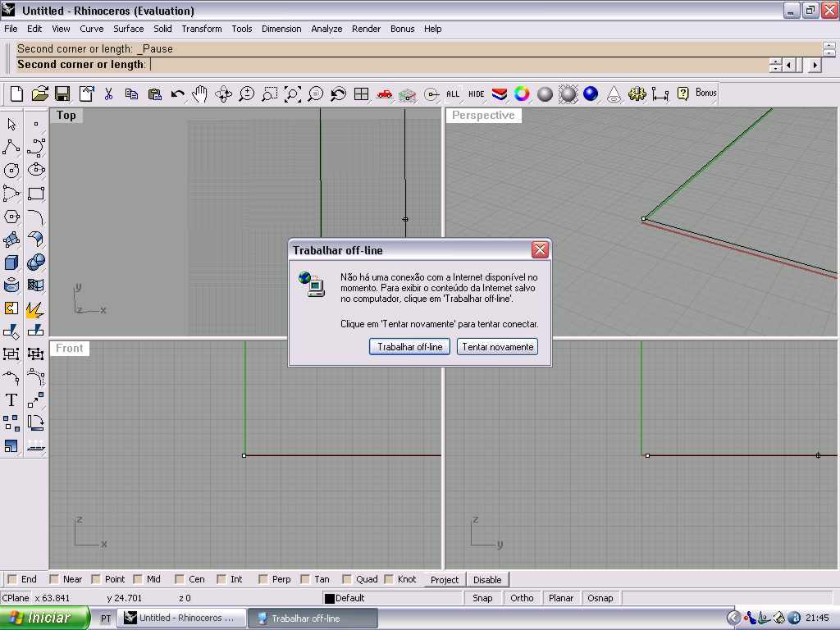Toggle Snap in the status bar
The height and width of the screenshot is (630, 840).
[x=482, y=598]
